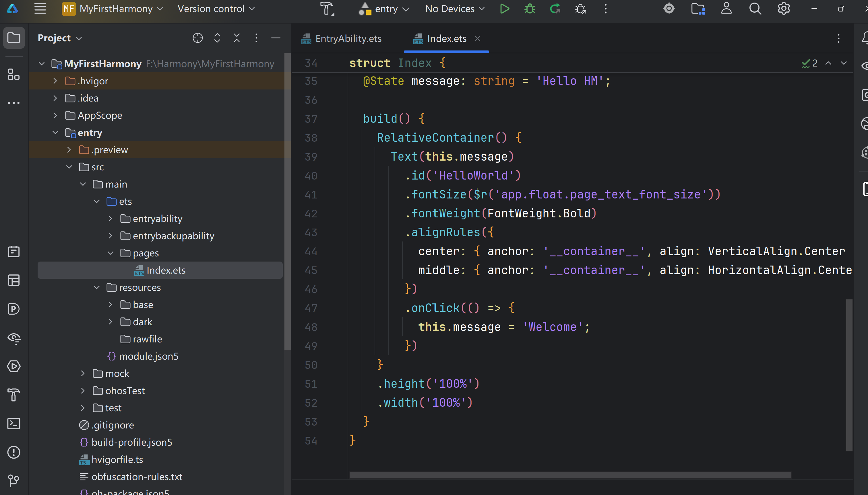Open the Build tool window hammer icon in sidebar

pyautogui.click(x=13, y=395)
